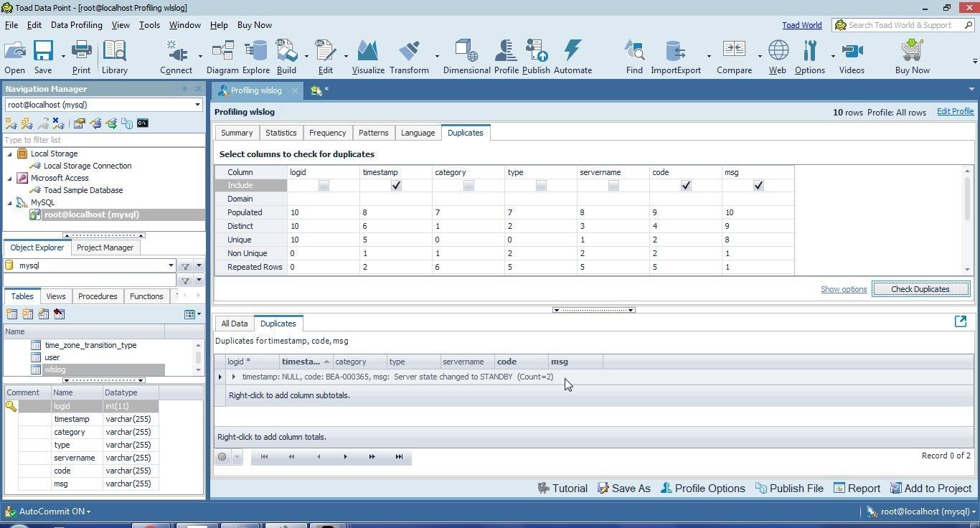980x528 pixels.
Task: Collapse the MySQL tree node
Action: pos(10,202)
